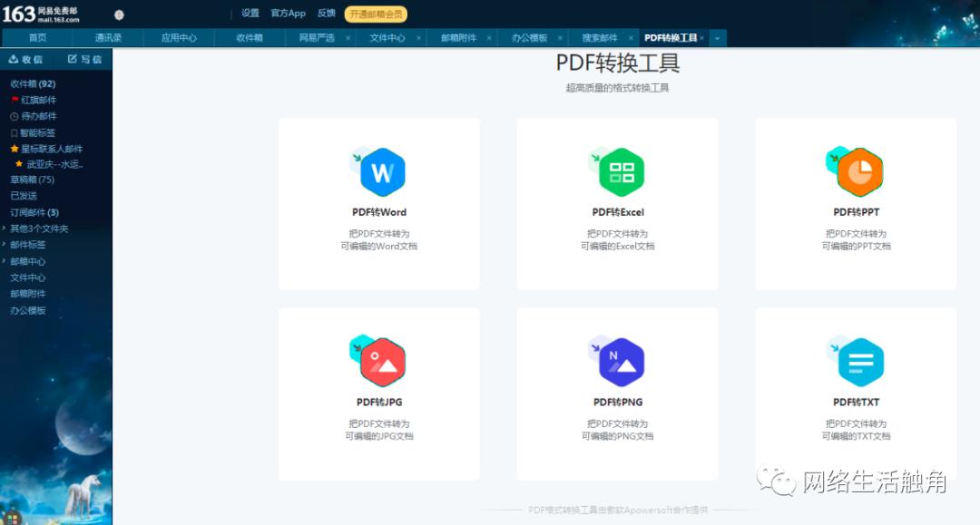Open 已发送 folder

(23, 196)
